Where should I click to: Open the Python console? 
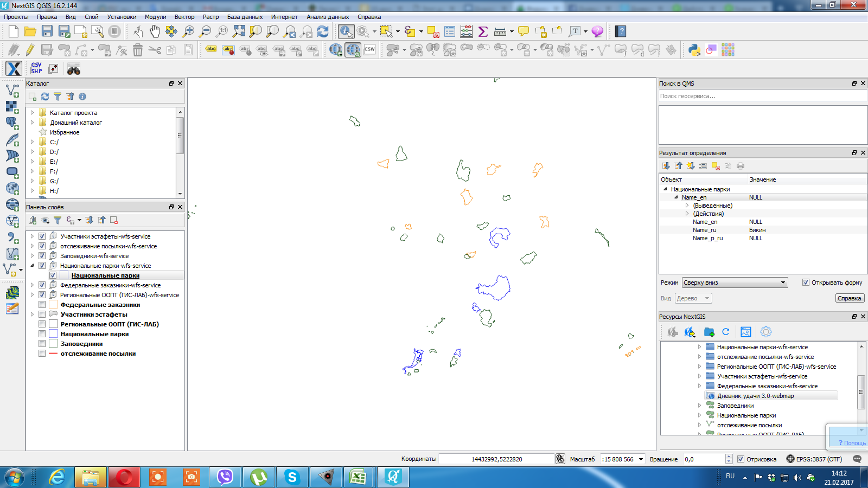point(694,50)
